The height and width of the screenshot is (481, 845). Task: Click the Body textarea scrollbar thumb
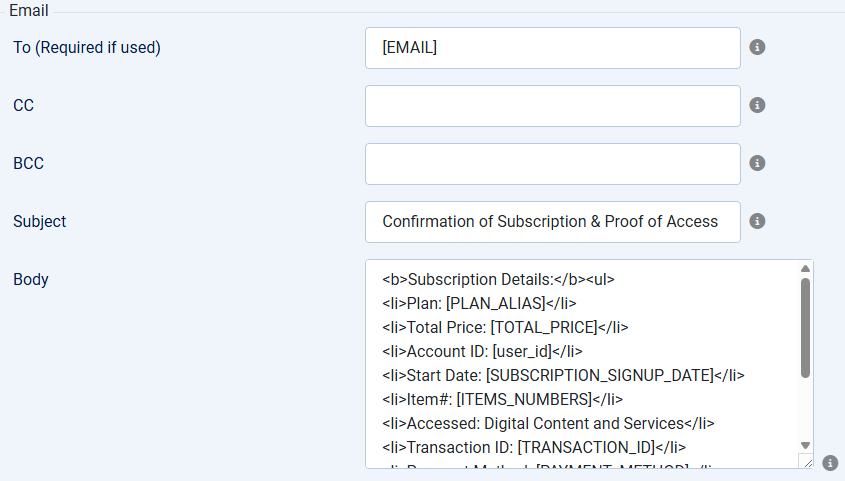click(x=805, y=327)
